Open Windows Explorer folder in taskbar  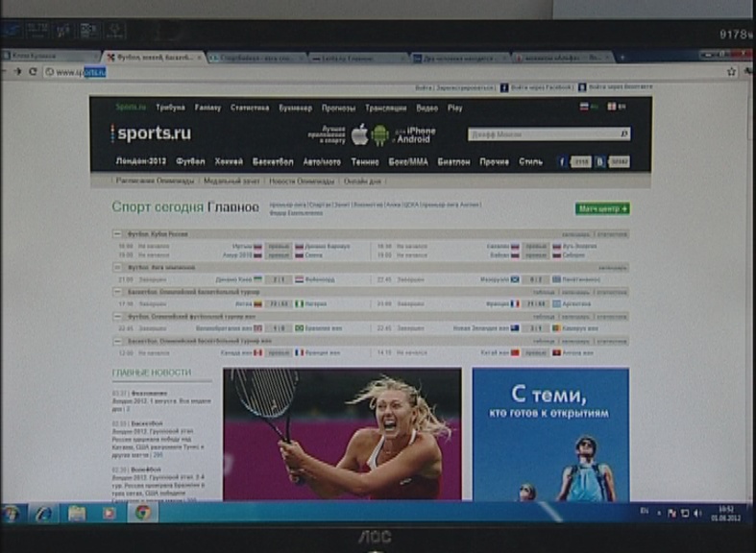point(77,514)
